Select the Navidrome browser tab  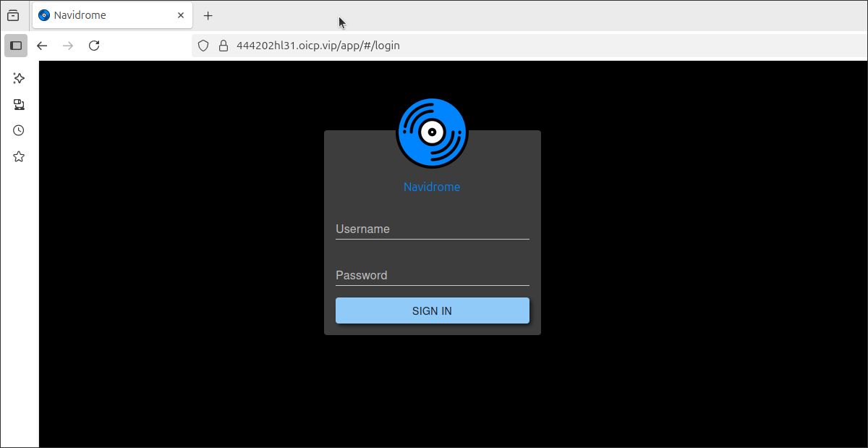(x=112, y=15)
